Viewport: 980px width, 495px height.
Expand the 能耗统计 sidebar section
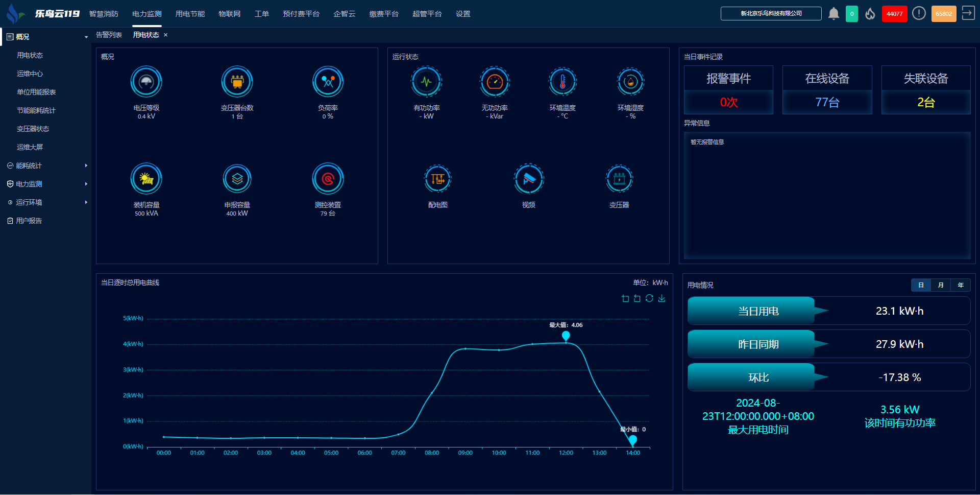pos(46,166)
